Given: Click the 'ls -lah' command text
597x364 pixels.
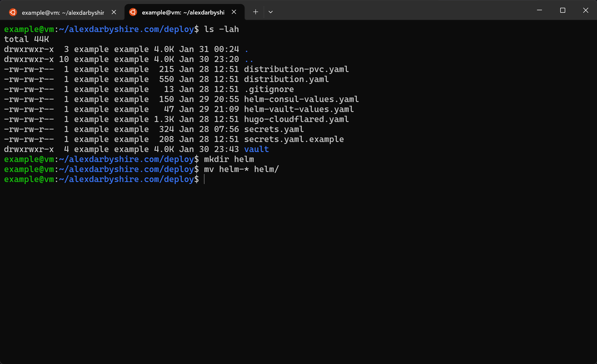Looking at the screenshot, I should point(221,29).
